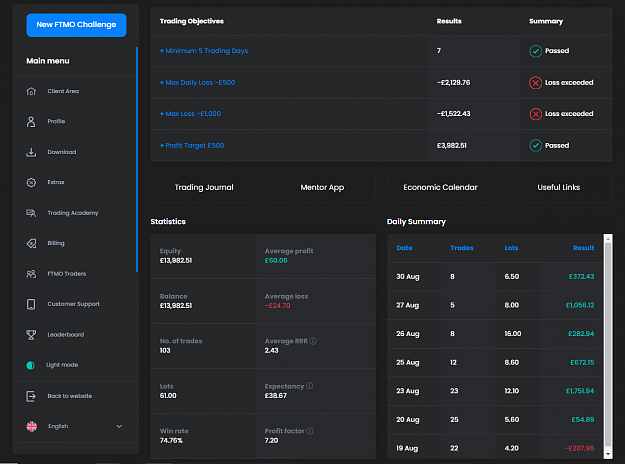
Task: Click the Trading Academy icon
Action: click(31, 213)
